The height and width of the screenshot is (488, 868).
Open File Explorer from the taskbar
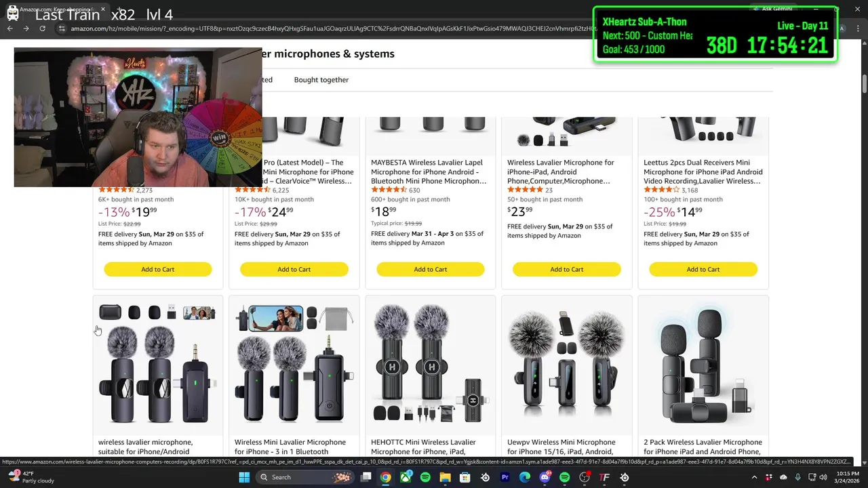445,477
